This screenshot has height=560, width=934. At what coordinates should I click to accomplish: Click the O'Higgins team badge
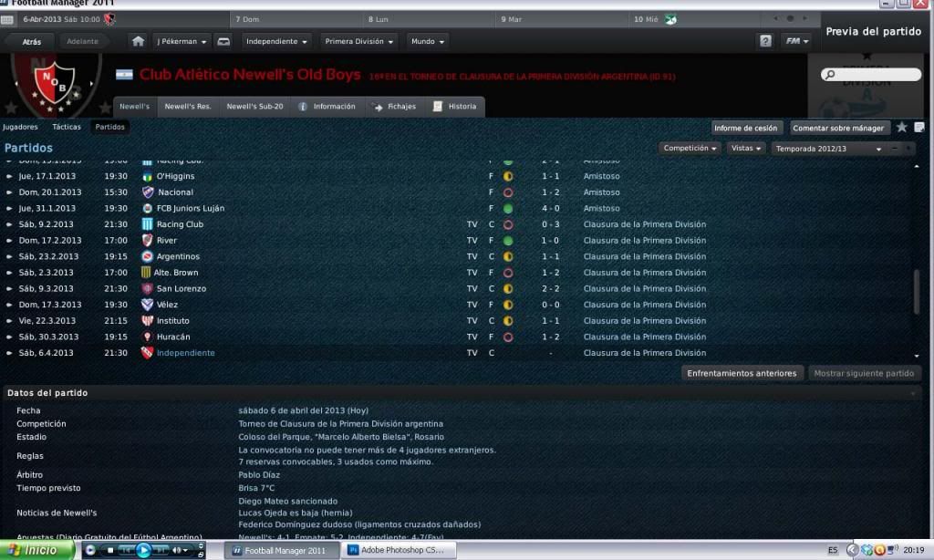pyautogui.click(x=147, y=176)
